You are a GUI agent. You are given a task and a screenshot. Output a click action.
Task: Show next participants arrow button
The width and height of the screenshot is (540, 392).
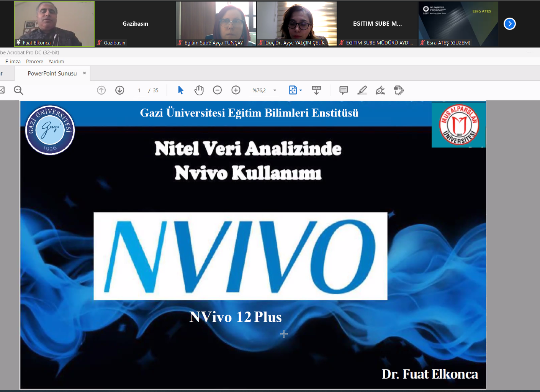coord(509,24)
